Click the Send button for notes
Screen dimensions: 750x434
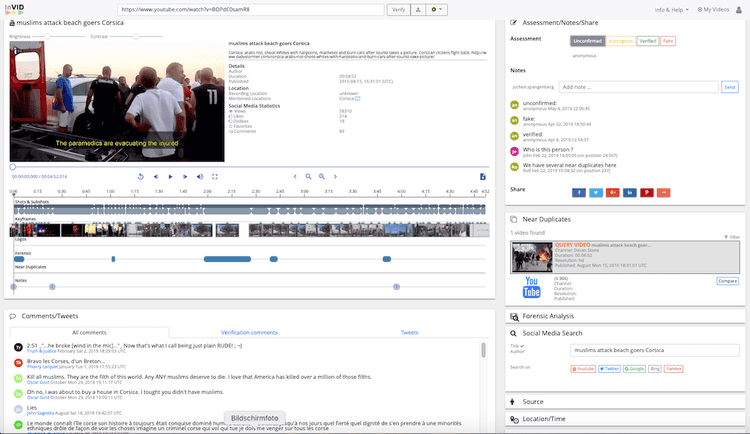tap(730, 87)
